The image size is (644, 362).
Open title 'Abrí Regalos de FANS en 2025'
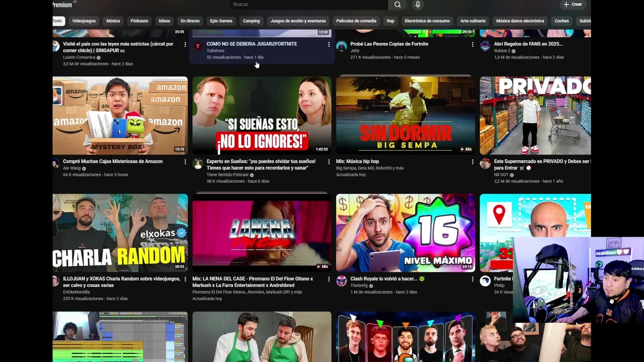click(528, 44)
